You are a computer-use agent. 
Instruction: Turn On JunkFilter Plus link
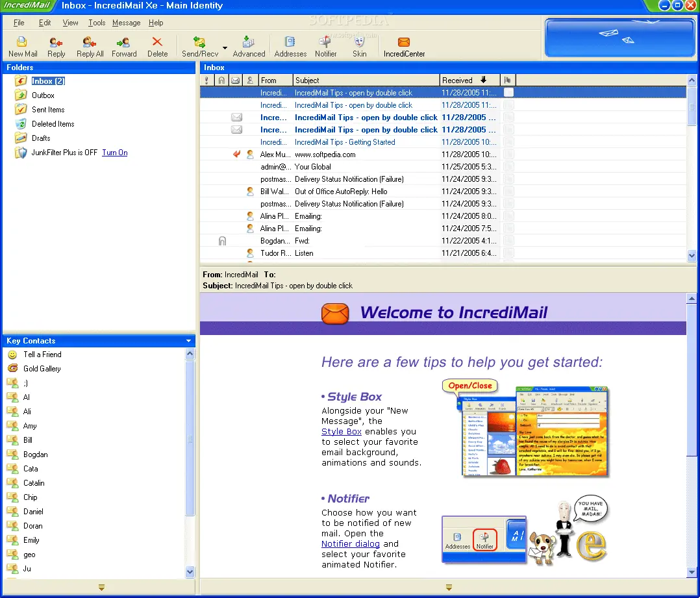click(115, 153)
